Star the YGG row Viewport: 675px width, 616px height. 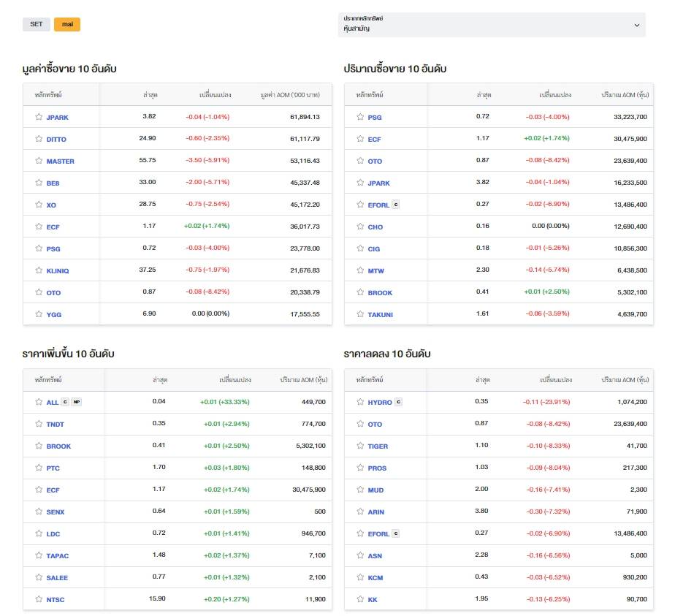tap(39, 314)
